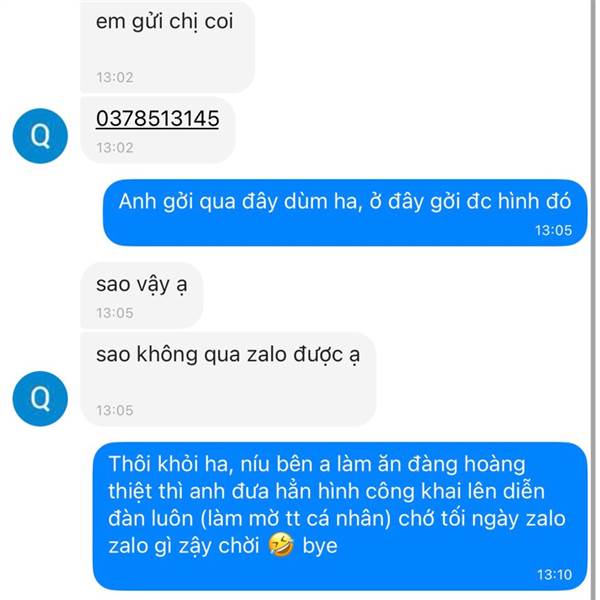Screen dimensions: 600x600
Task: Click the 13:05 timestamp under the zalo question
Action: click(x=114, y=410)
